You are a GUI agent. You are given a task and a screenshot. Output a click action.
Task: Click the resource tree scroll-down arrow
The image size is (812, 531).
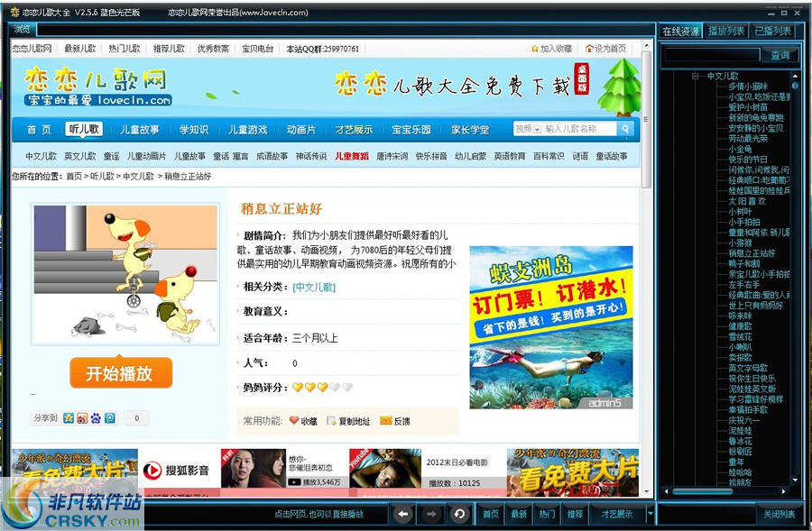pyautogui.click(x=794, y=481)
